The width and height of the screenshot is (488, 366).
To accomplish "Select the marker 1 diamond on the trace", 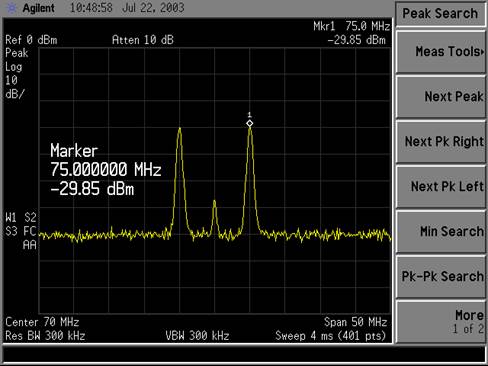I will (x=250, y=124).
